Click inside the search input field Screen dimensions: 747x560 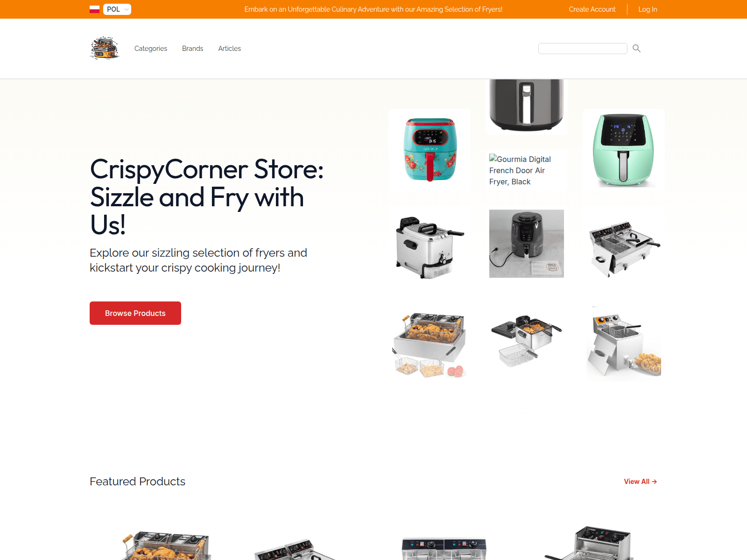pyautogui.click(x=583, y=49)
